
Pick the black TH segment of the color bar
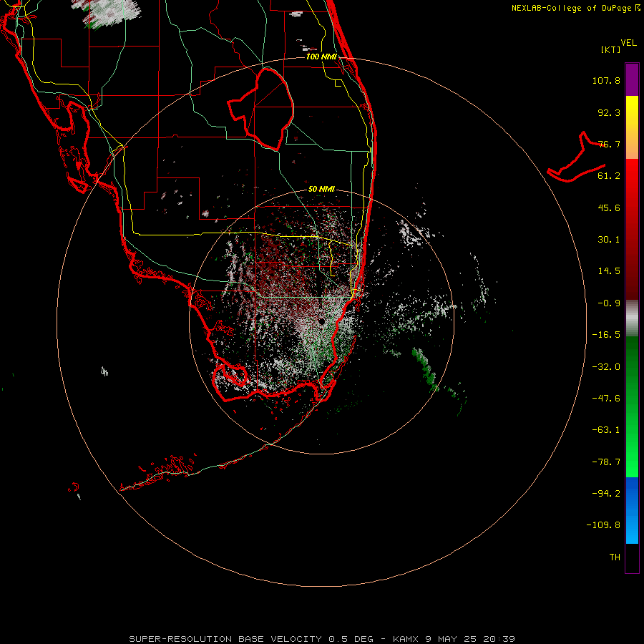click(x=632, y=557)
